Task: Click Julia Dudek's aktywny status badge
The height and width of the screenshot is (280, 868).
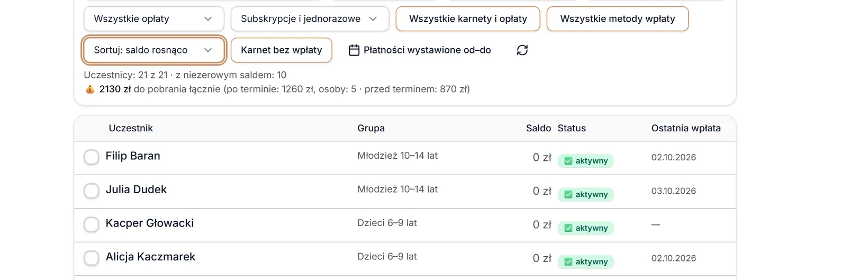Action: (x=585, y=194)
